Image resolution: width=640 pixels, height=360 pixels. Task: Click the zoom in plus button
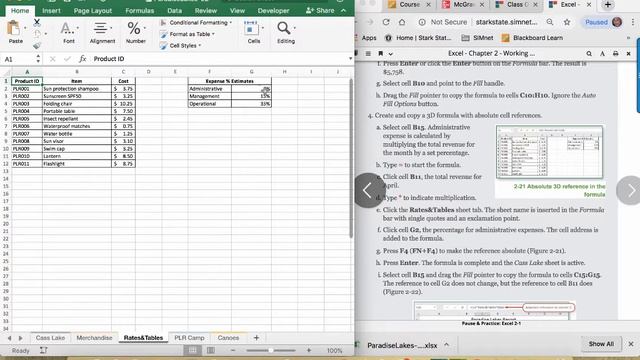[x=309, y=350]
